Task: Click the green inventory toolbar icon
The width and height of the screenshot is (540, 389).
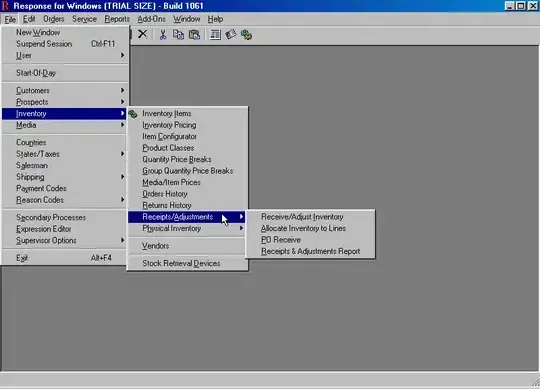Action: 246,35
